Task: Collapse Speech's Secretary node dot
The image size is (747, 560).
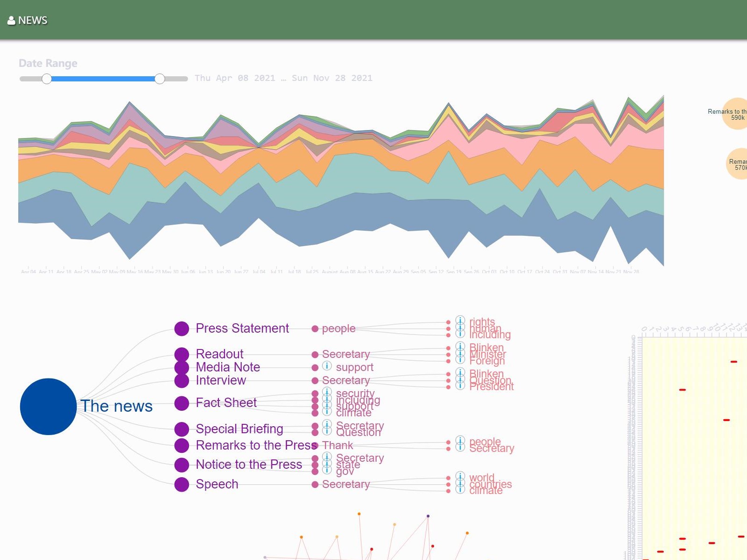Action: pos(315,485)
